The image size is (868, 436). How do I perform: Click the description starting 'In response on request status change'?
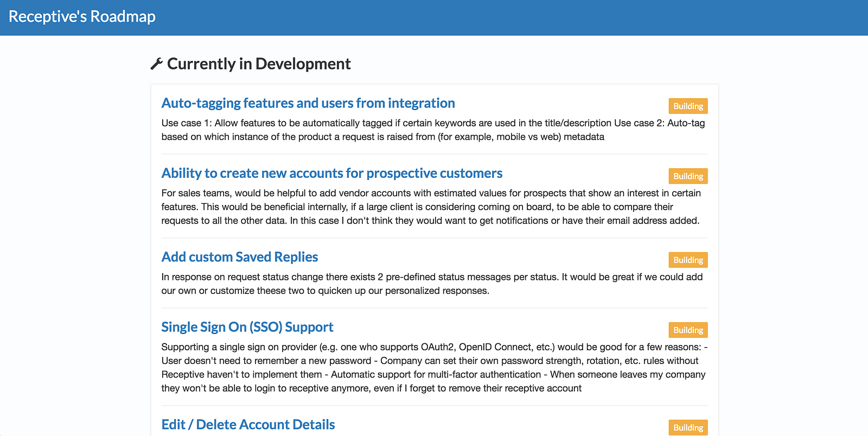432,284
